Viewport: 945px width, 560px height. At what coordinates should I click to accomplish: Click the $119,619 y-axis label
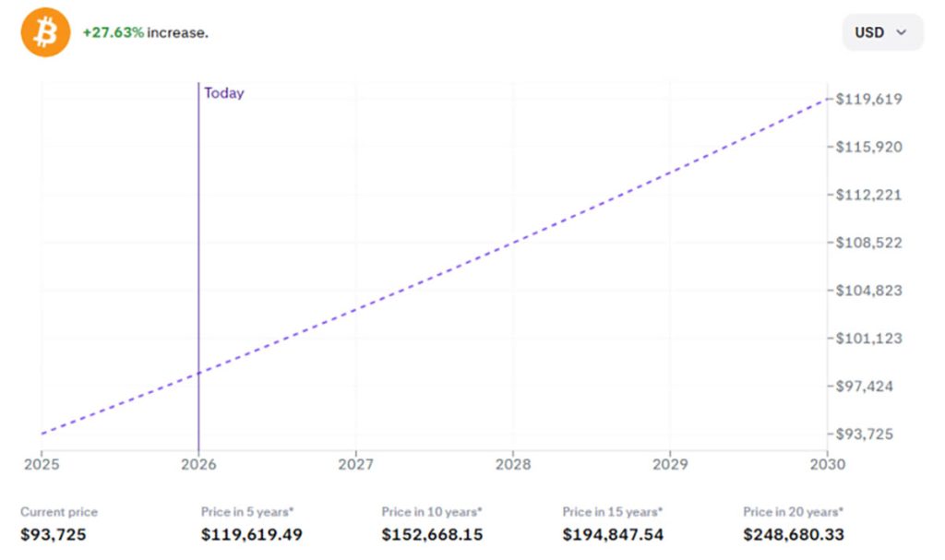pyautogui.click(x=868, y=99)
